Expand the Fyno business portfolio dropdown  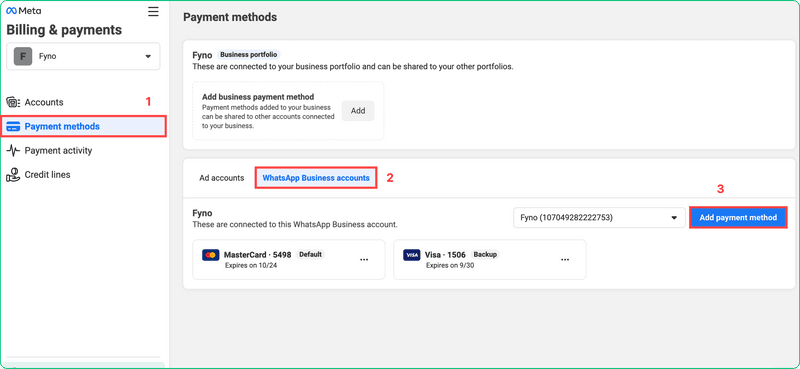tap(83, 56)
